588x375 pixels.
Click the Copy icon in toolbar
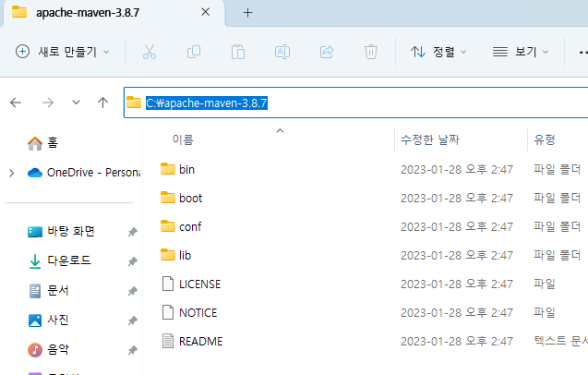tap(194, 52)
